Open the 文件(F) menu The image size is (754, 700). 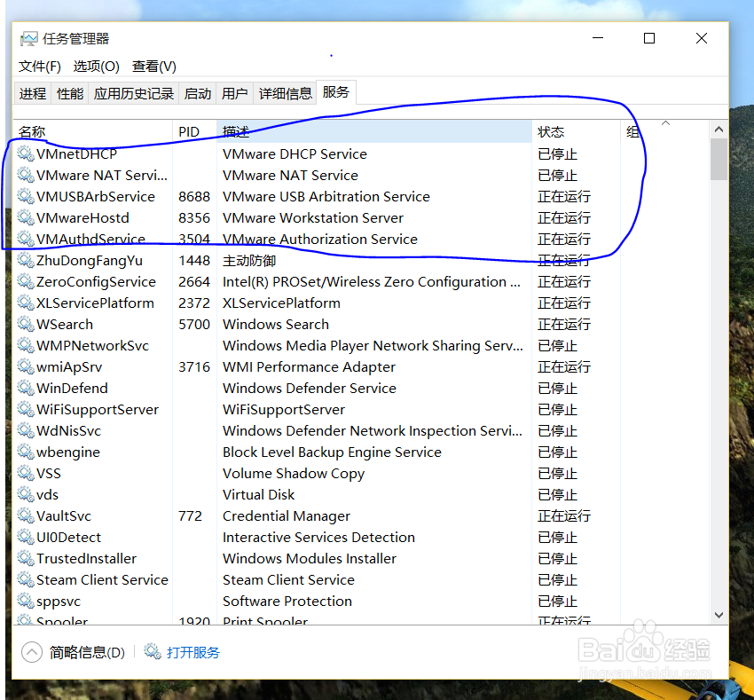tap(39, 67)
